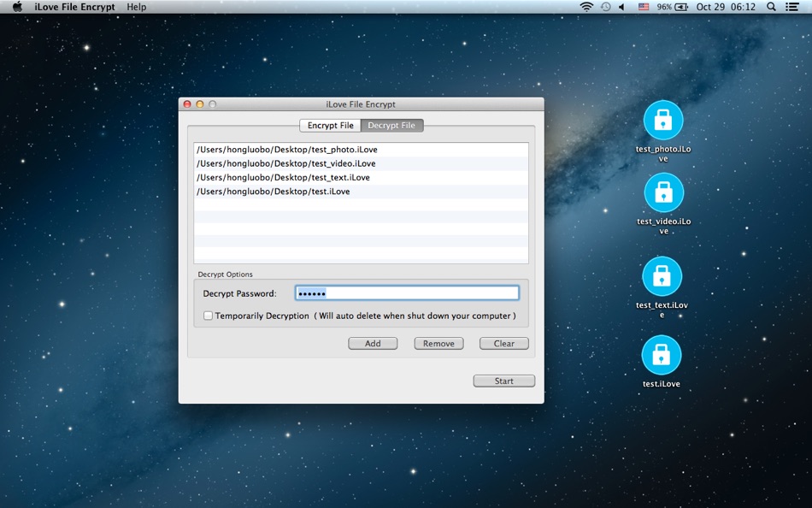Close the iLove File Encrypt window
Screen dimensions: 812x508
point(187,104)
